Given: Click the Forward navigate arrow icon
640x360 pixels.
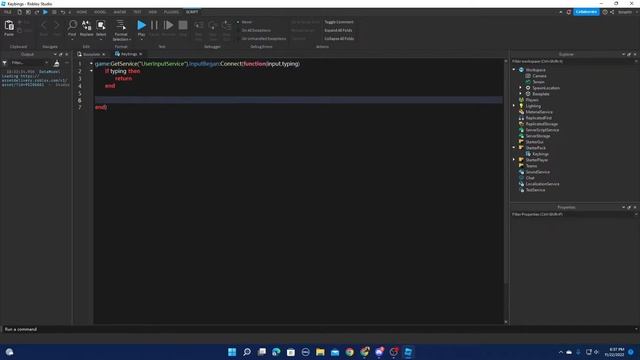Looking at the screenshot, I should 57,26.
